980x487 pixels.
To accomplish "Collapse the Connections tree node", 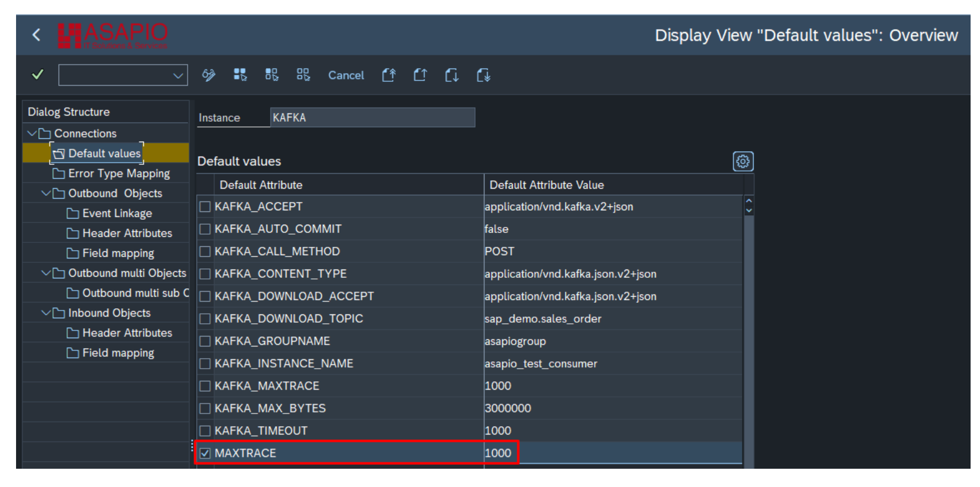I will [x=33, y=133].
